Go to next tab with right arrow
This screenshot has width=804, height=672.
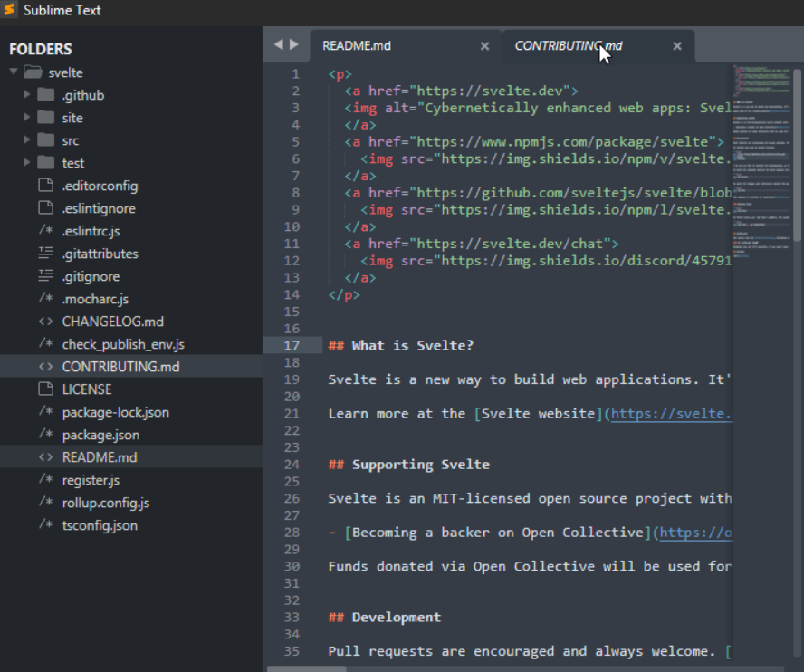pos(294,44)
